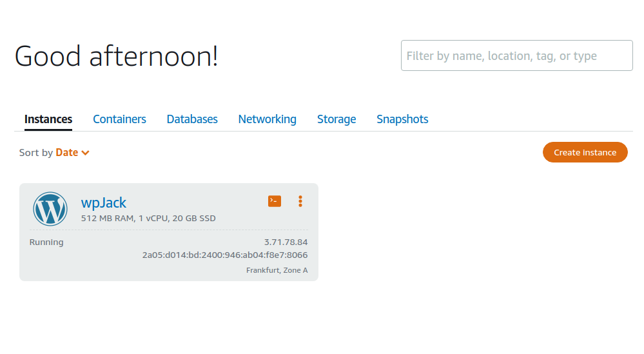Open the Date sort option dropdown
This screenshot has width=644, height=354.
[x=72, y=152]
